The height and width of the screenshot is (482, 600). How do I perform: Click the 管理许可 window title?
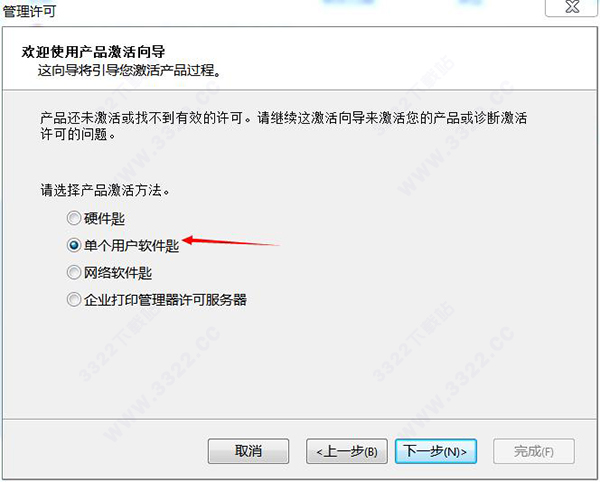click(x=29, y=11)
